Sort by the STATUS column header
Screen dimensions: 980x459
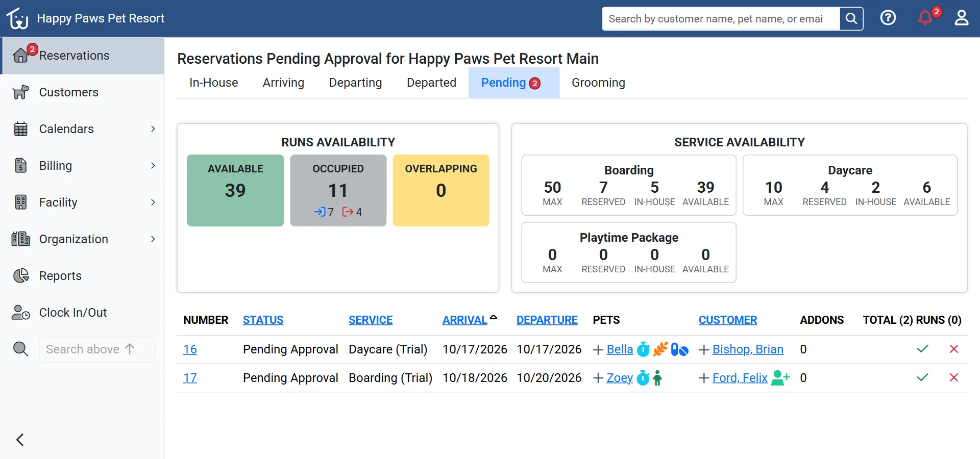point(263,320)
